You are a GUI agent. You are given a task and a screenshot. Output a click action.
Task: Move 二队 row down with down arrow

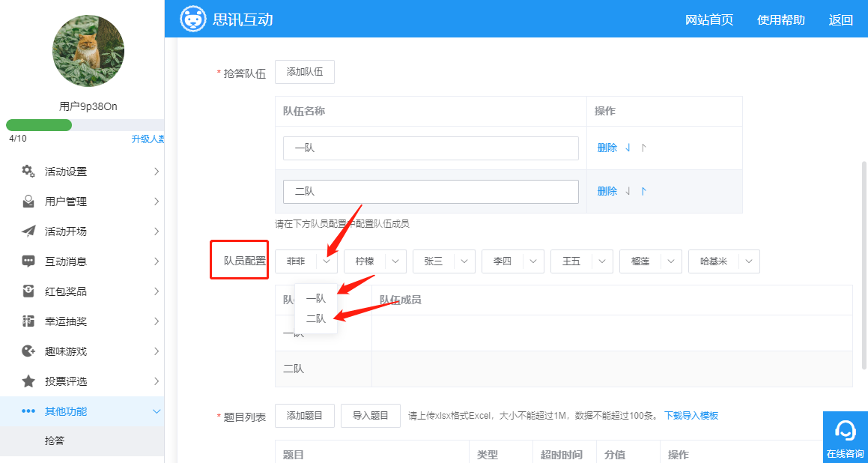(x=628, y=191)
